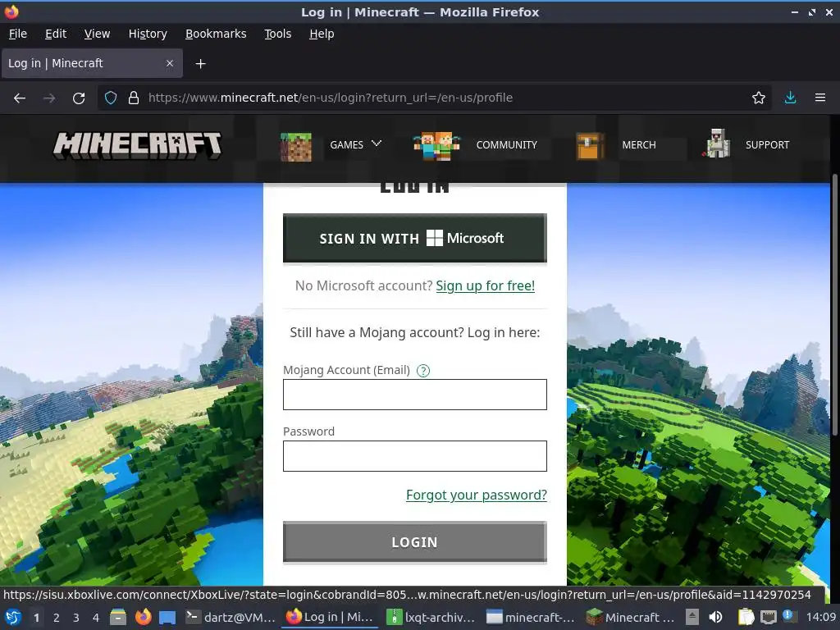Go back to the previous page
The width and height of the screenshot is (840, 630).
[x=20, y=98]
